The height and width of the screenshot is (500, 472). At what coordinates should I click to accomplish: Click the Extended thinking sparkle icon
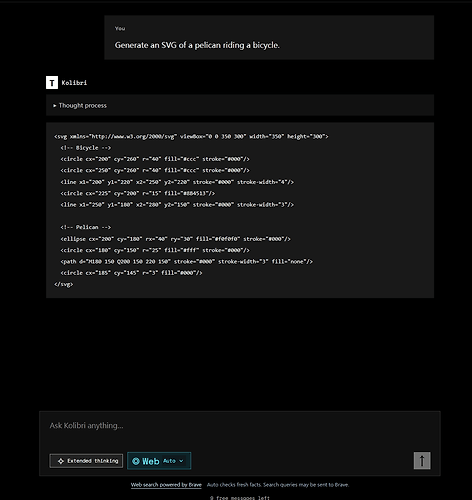coord(61,461)
